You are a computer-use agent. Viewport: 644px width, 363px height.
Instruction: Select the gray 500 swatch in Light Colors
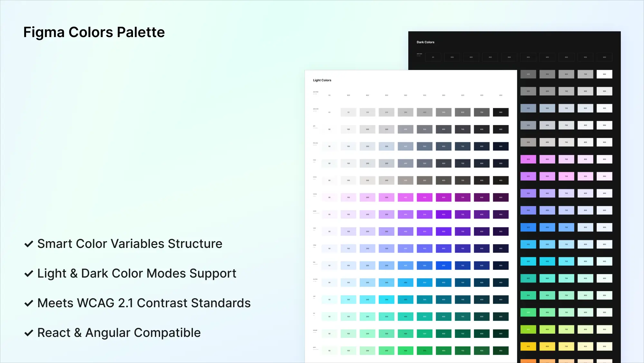425,129
